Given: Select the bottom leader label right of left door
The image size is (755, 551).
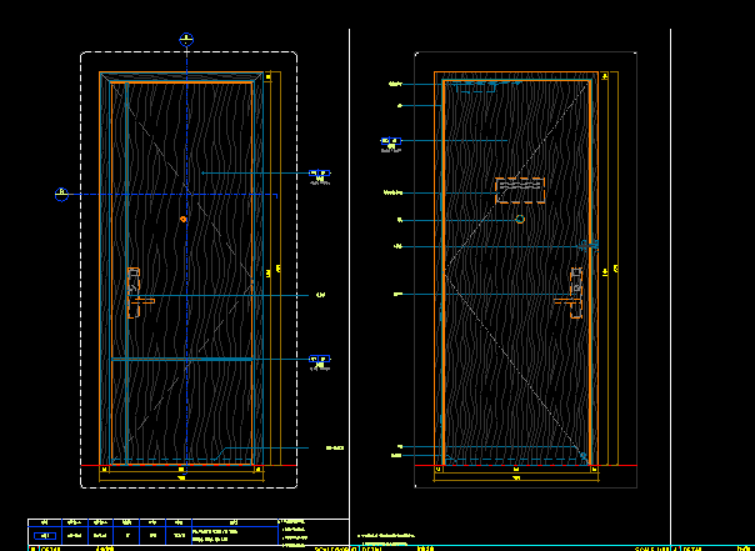Looking at the screenshot, I should pos(335,448).
